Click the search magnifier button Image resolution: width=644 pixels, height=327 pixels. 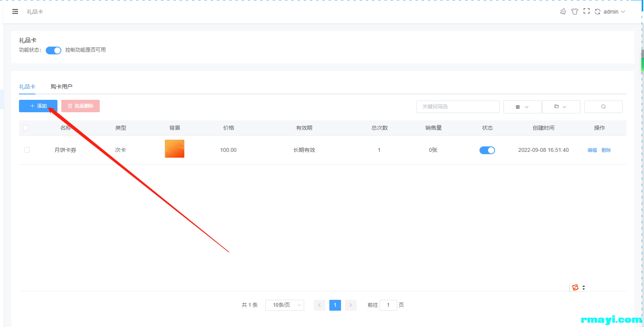pyautogui.click(x=603, y=107)
